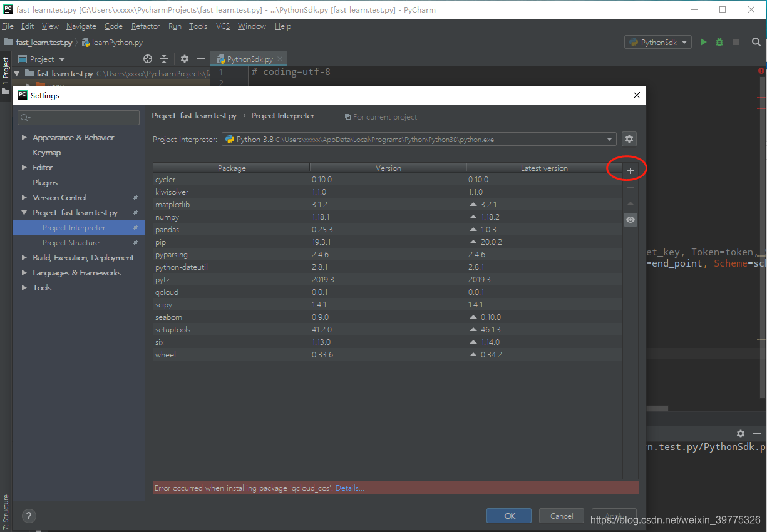767x532 pixels.
Task: Open Search Everywhere magnifier icon
Action: point(756,42)
